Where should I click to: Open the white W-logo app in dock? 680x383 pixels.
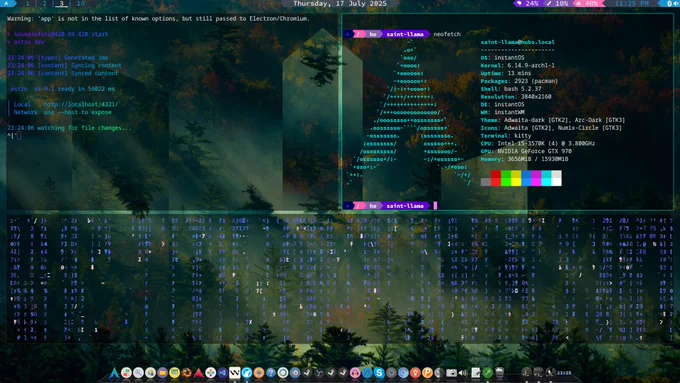click(x=235, y=373)
